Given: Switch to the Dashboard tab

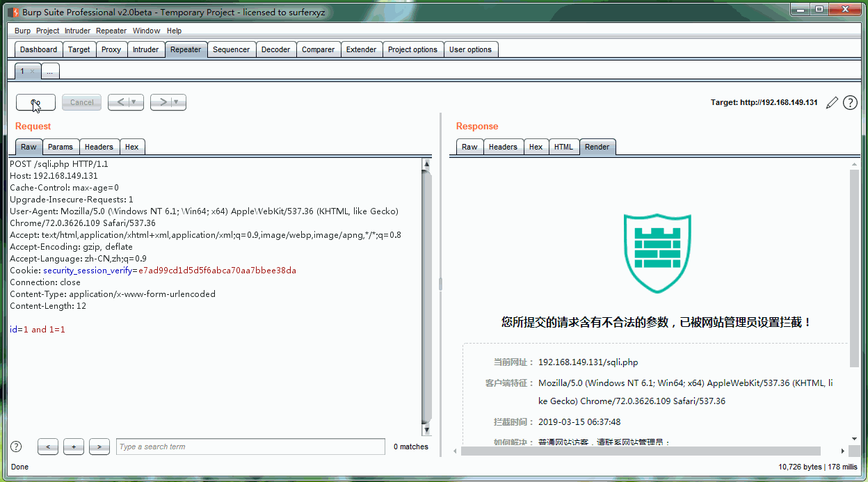Looking at the screenshot, I should click(x=39, y=49).
